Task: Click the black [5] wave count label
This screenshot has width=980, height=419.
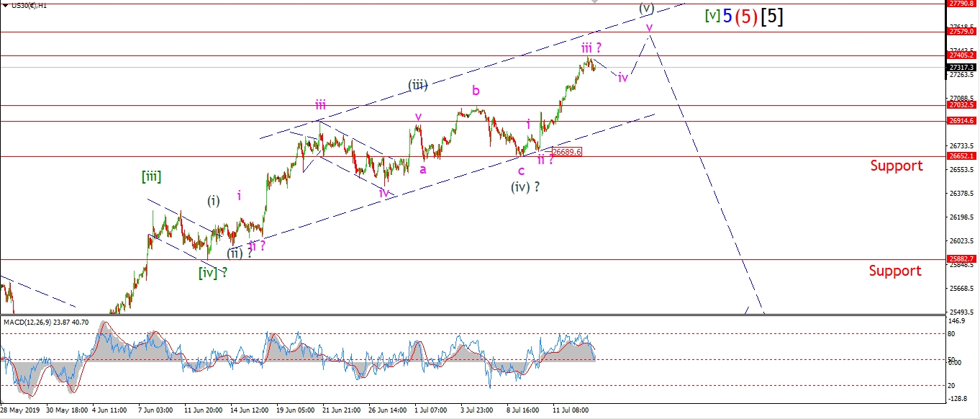Action: coord(772,16)
